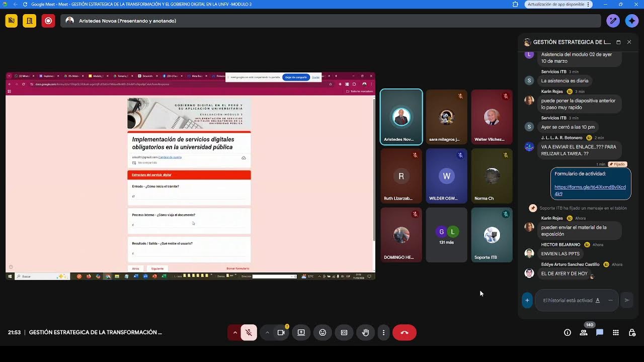
Task: Select Aristedes Novoa participant tile
Action: click(x=401, y=117)
